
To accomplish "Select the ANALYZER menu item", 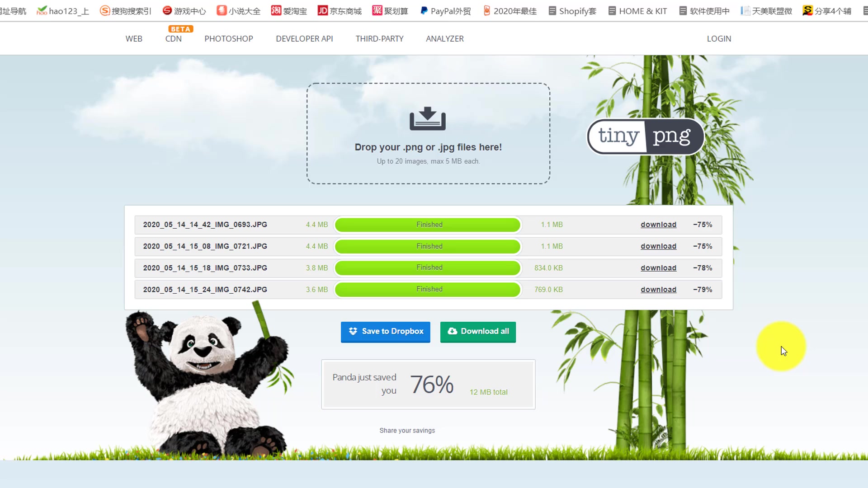I will click(445, 38).
